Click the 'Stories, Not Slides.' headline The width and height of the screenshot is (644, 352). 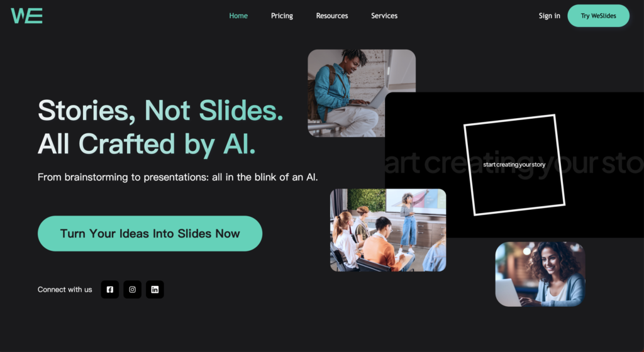tap(160, 111)
